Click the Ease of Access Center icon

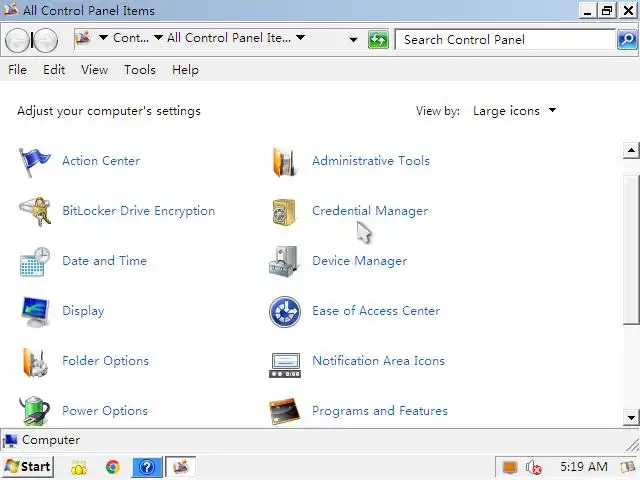pos(285,312)
